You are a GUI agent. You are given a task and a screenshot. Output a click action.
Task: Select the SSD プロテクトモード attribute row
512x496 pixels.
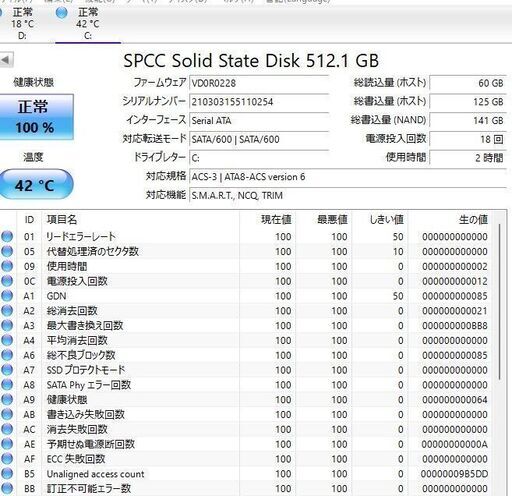[247, 370]
